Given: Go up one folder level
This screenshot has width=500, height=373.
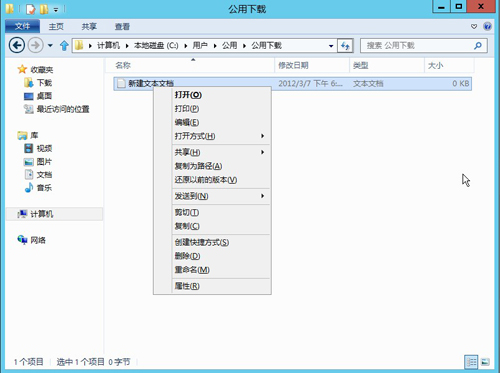Looking at the screenshot, I should (64, 45).
